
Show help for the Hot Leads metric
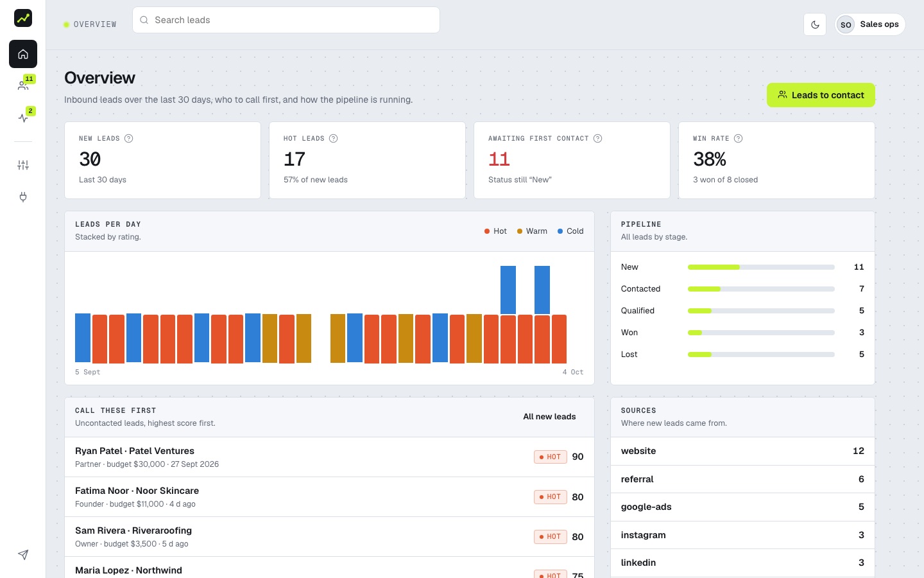(x=333, y=138)
